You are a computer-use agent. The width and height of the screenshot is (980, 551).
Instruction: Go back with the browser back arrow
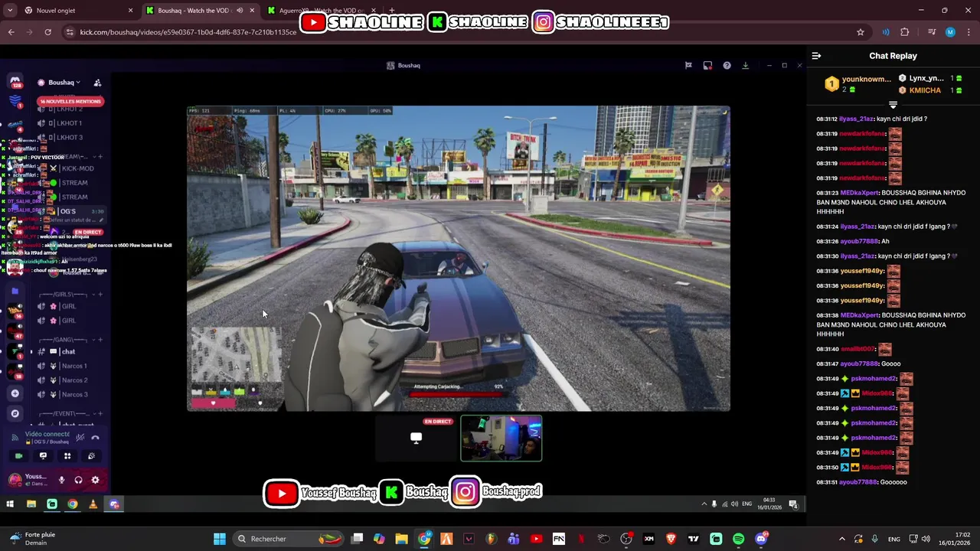click(11, 32)
